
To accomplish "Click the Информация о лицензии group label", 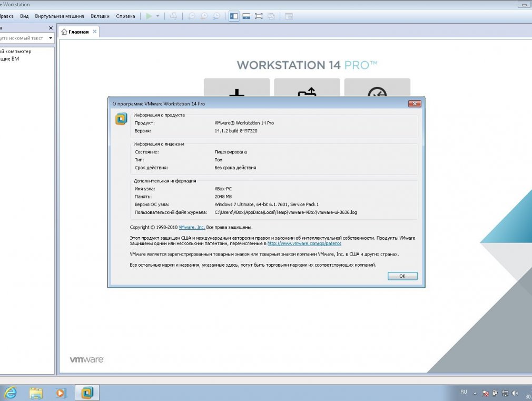I will click(x=159, y=144).
